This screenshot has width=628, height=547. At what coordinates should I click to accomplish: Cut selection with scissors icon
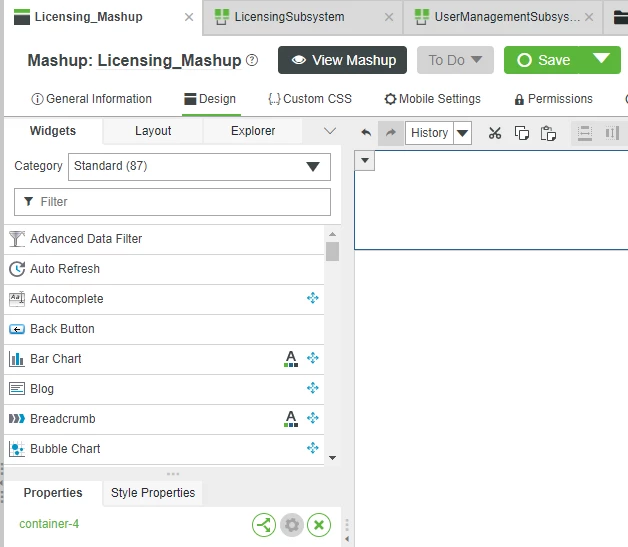point(495,133)
